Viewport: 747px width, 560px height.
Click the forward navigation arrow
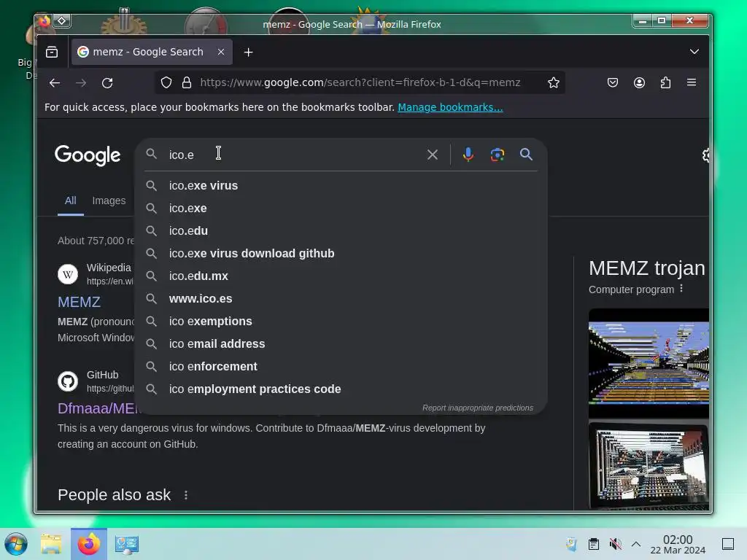point(81,83)
